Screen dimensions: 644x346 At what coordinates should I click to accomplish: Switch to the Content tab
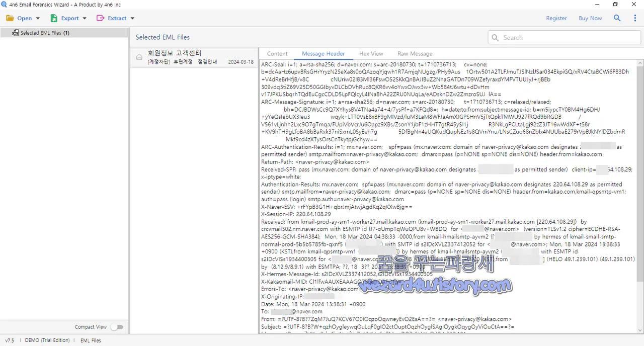pyautogui.click(x=277, y=54)
